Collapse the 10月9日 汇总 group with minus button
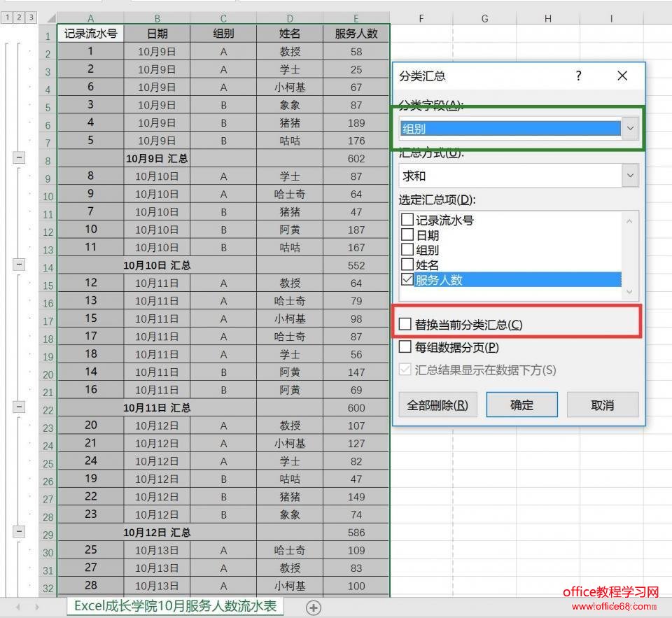Screen dimensions: 672x618 (x=19, y=158)
